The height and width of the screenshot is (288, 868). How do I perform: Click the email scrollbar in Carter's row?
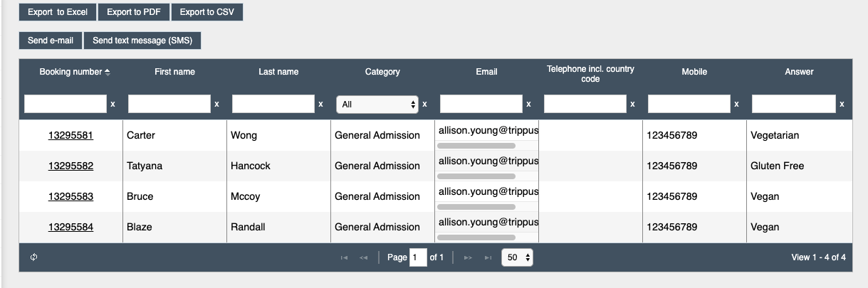tap(476, 146)
